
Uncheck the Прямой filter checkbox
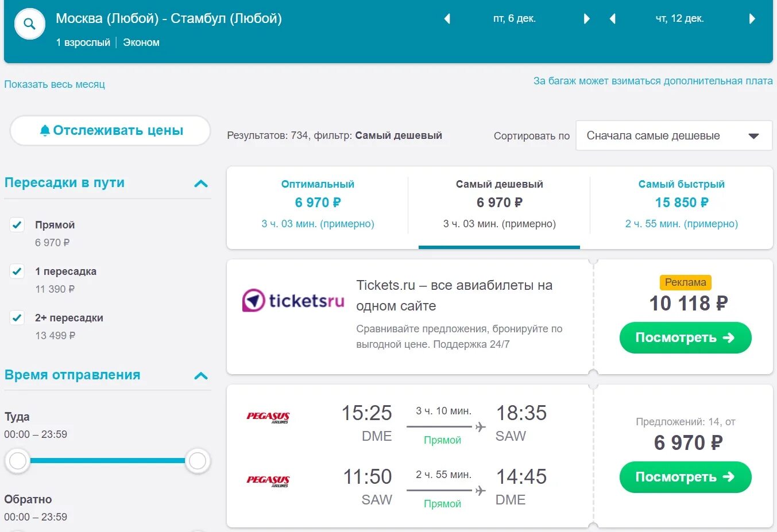17,224
